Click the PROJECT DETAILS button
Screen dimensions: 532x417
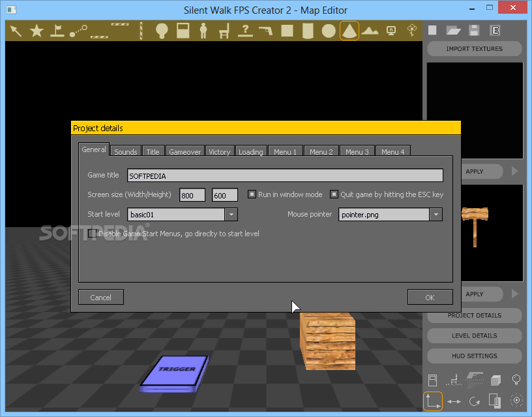click(x=475, y=315)
